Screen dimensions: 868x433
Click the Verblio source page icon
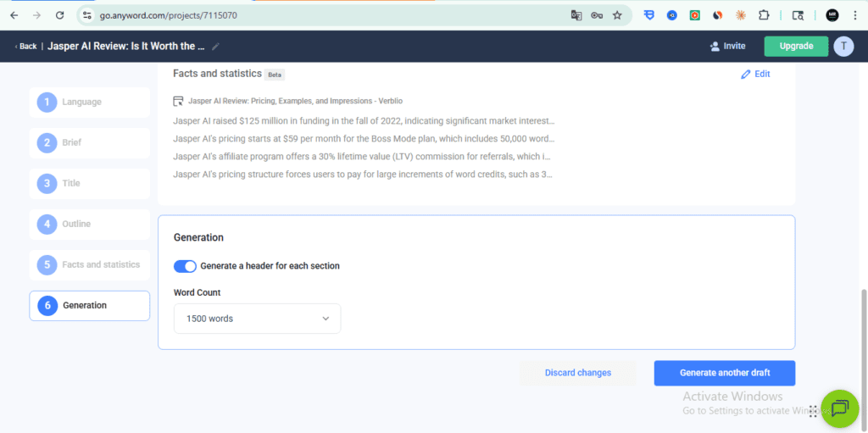tap(178, 102)
